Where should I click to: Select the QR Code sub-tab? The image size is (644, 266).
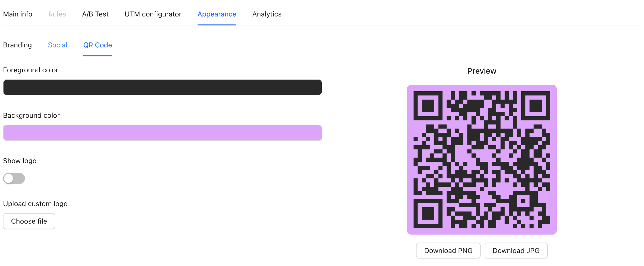pos(98,45)
